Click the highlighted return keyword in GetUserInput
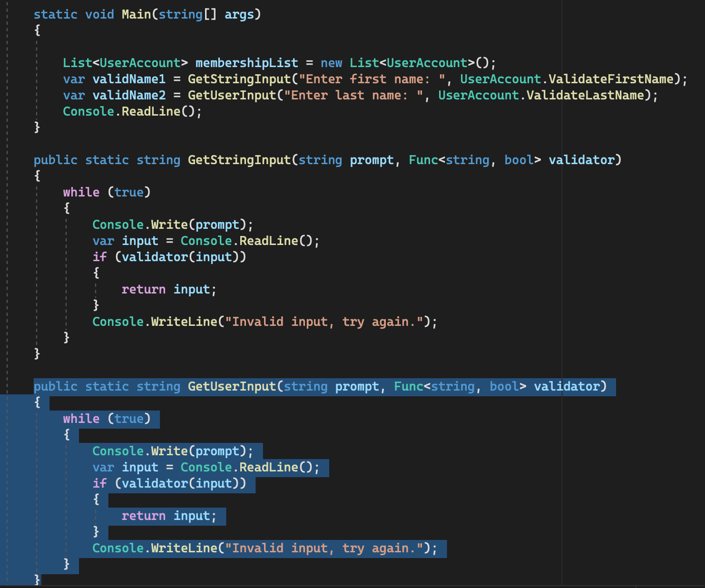The height and width of the screenshot is (588, 705). [x=144, y=516]
